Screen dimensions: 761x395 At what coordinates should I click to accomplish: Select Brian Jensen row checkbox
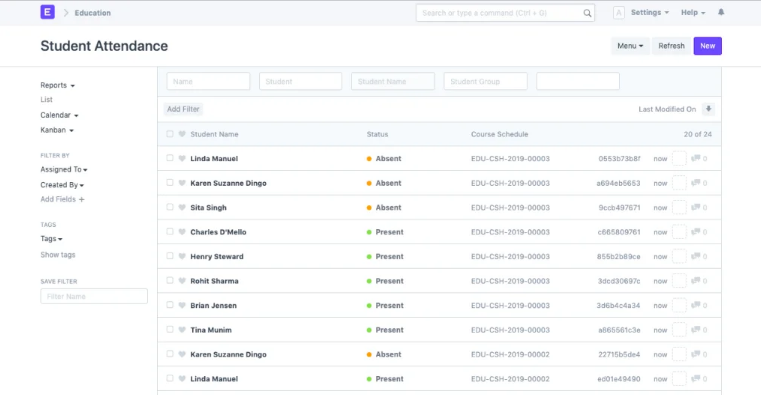tap(169, 305)
